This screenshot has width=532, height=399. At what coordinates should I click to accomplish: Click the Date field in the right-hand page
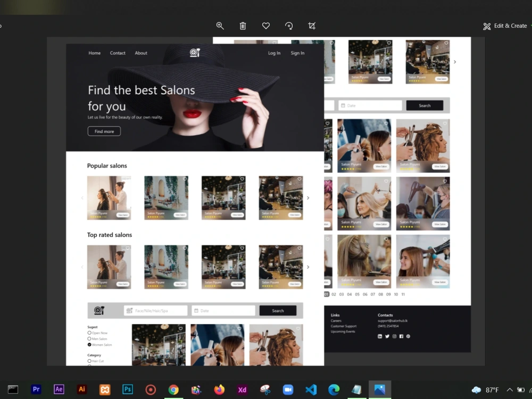tap(370, 105)
